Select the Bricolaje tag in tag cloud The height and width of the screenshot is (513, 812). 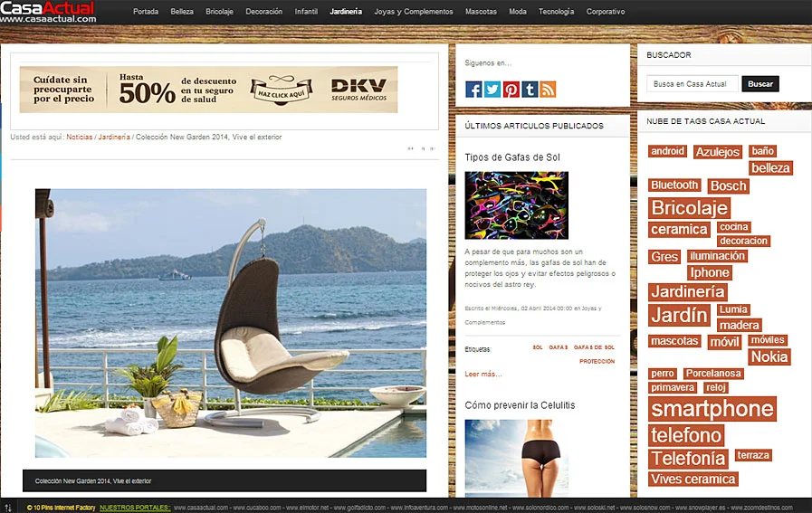click(x=689, y=208)
